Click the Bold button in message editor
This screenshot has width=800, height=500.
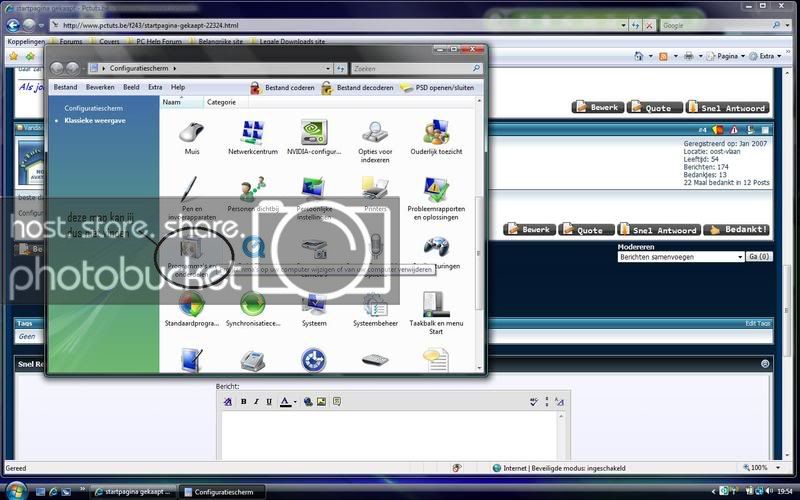(242, 402)
